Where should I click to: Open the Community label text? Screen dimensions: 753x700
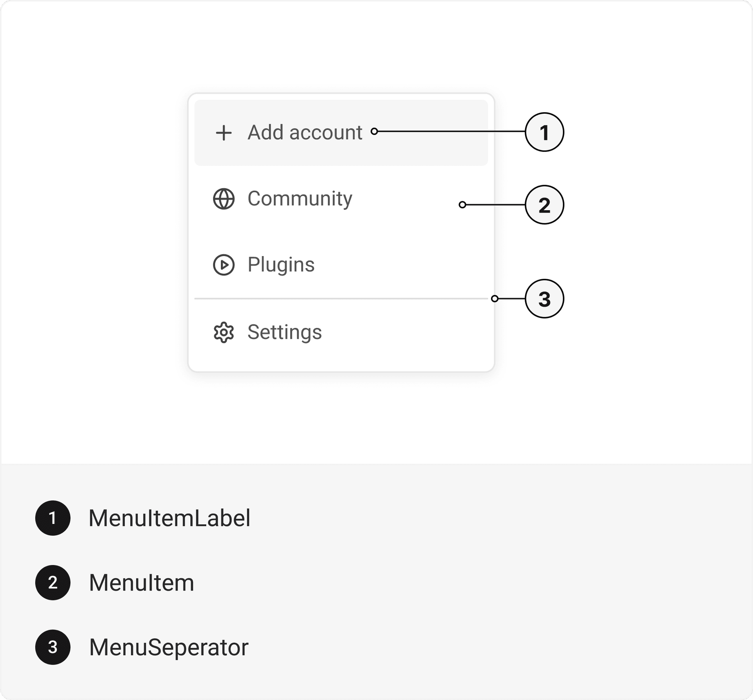[x=300, y=199]
